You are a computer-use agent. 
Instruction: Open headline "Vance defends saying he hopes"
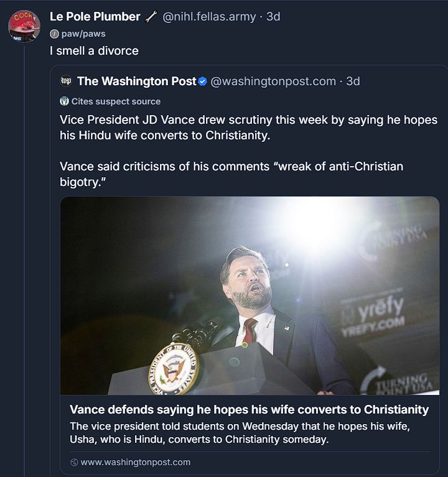coord(249,409)
